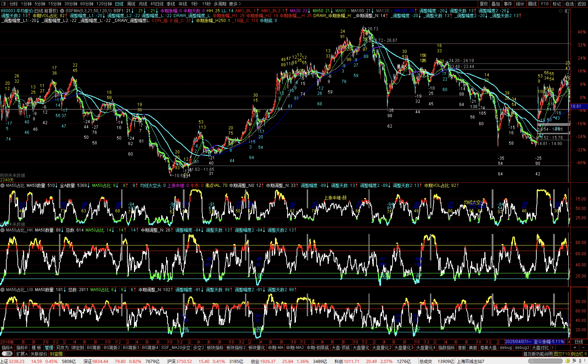Click 绑定到 bind button
This screenshot has width=588, height=364.
77,347
